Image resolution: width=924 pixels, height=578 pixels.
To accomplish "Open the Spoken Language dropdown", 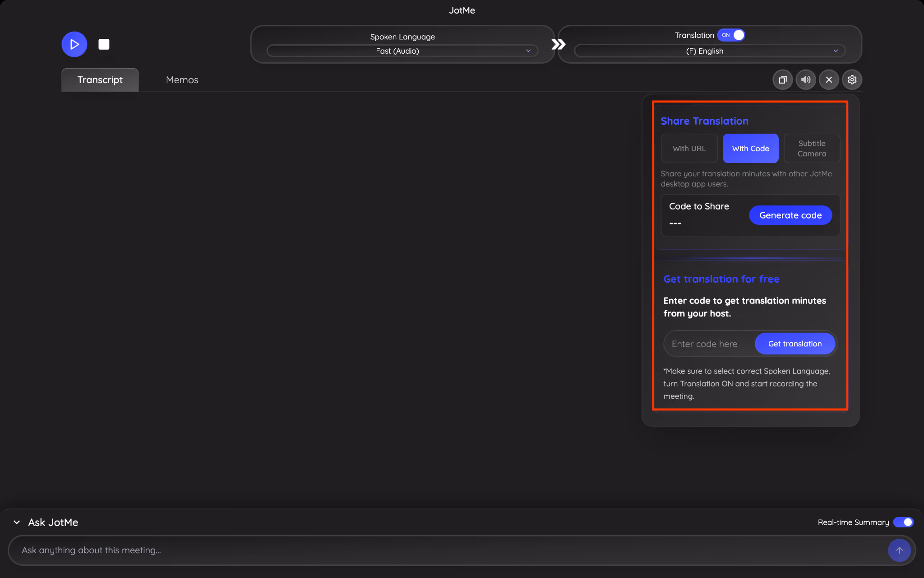I will click(402, 51).
